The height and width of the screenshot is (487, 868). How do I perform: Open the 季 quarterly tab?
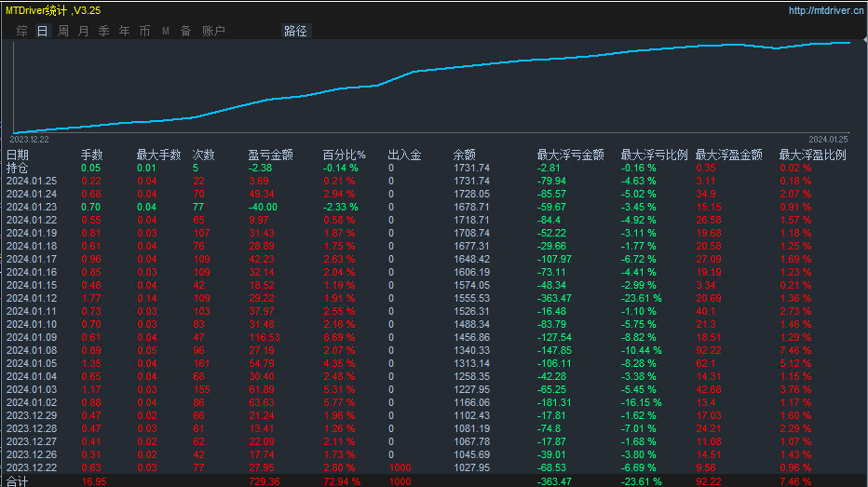[104, 31]
